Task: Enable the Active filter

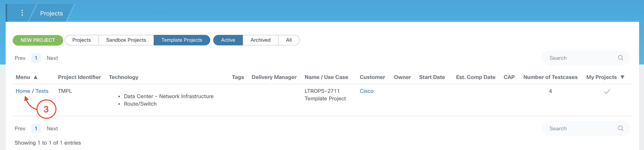Action: (228, 40)
